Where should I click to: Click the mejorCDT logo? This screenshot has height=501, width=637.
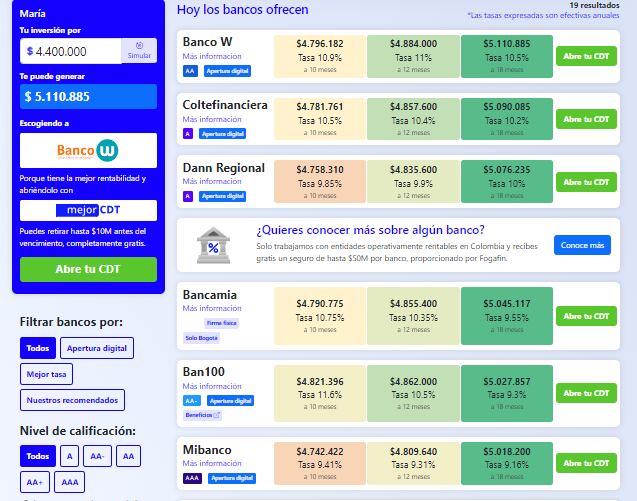pyautogui.click(x=88, y=210)
